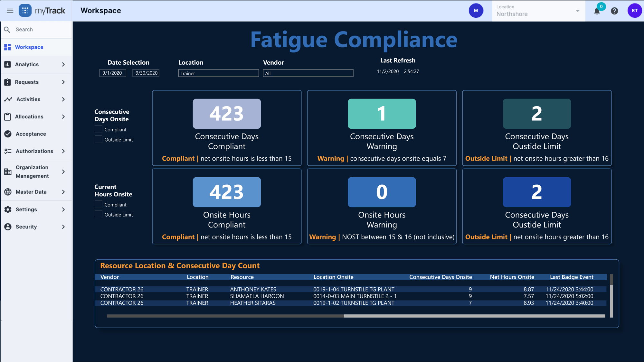
Task: Expand the Master Data chevron
Action: click(63, 192)
